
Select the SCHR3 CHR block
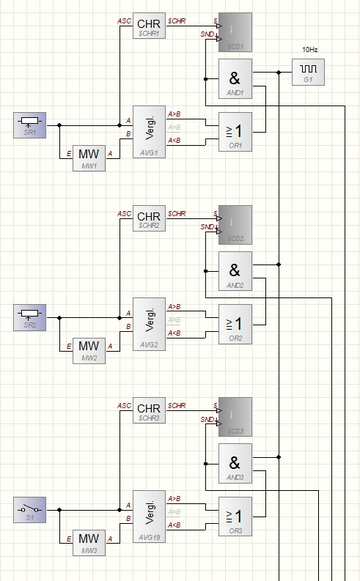pos(149,410)
